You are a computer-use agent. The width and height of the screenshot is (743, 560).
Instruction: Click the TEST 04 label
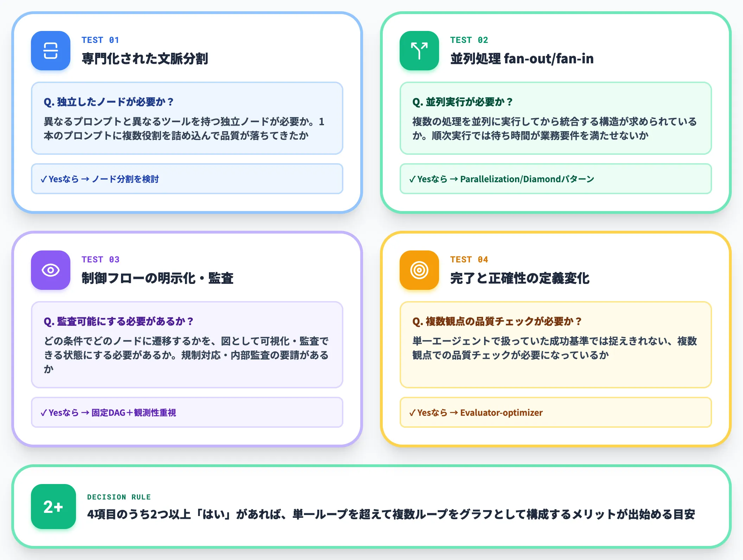(469, 260)
